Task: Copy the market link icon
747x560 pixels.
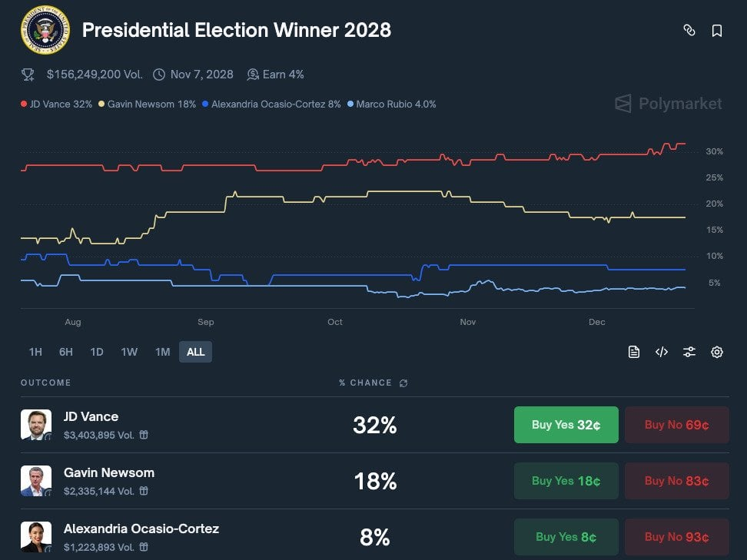Action: (689, 31)
